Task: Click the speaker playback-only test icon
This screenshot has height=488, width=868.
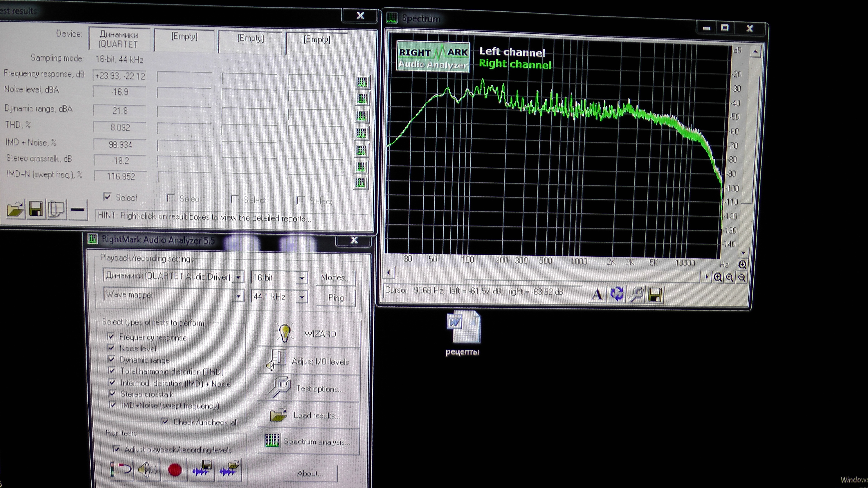Action: click(x=147, y=469)
